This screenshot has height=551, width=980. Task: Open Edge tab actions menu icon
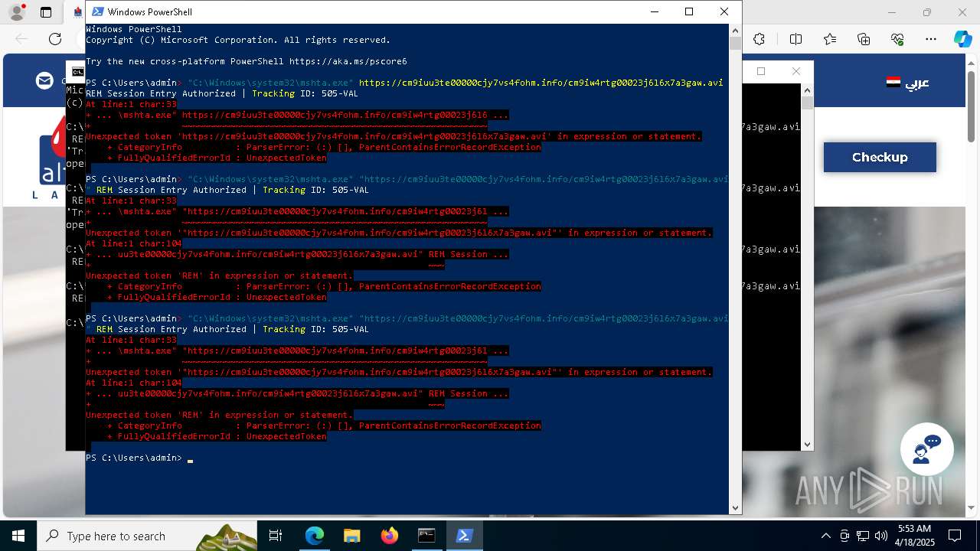(46, 12)
